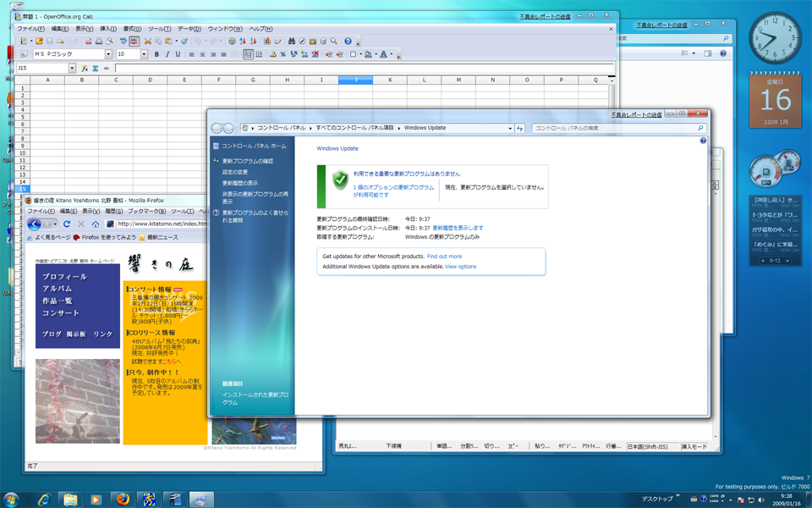Open the Firefox 履歴(S) menu
The width and height of the screenshot is (812, 508).
114,212
